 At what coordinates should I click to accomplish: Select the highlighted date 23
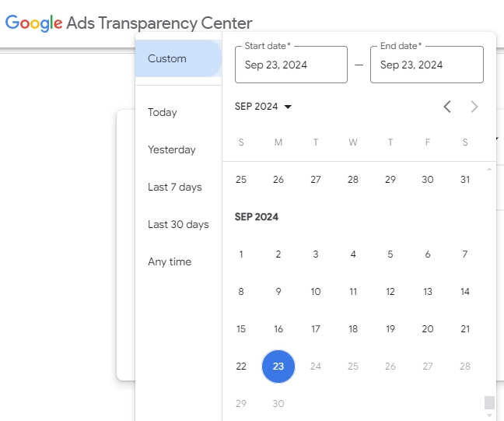tap(278, 367)
